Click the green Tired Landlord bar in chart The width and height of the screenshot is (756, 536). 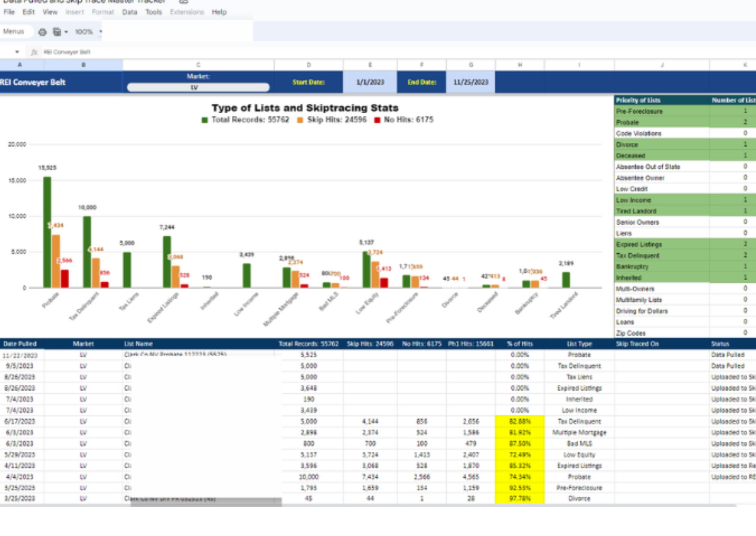click(x=566, y=280)
